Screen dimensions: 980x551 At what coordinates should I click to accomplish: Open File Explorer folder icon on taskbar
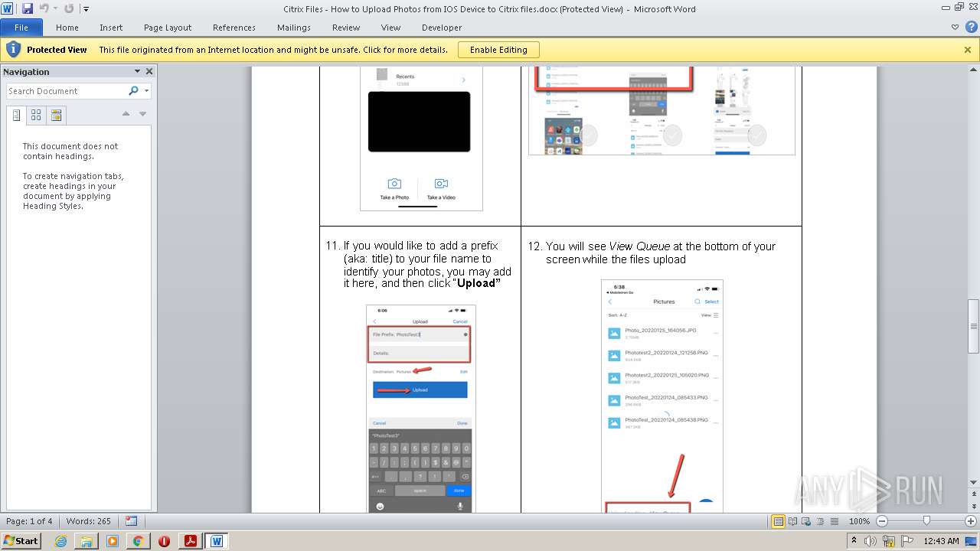pyautogui.click(x=87, y=541)
